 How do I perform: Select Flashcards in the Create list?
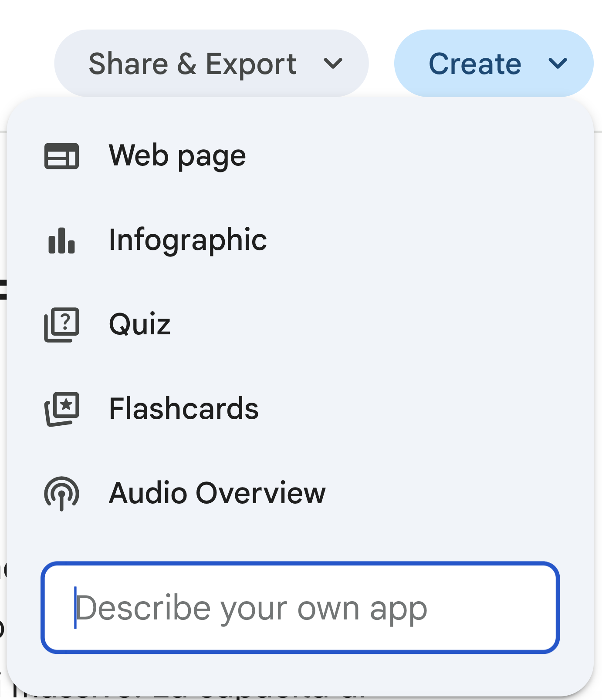pyautogui.click(x=183, y=409)
